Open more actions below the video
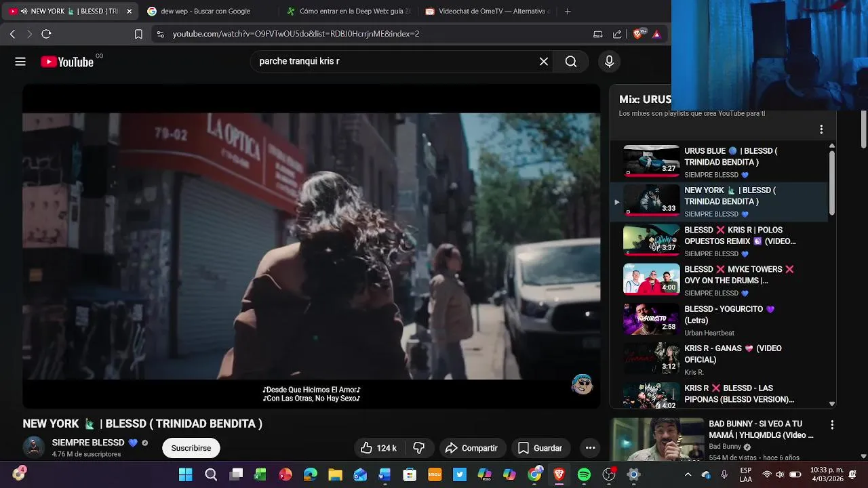 tap(590, 448)
